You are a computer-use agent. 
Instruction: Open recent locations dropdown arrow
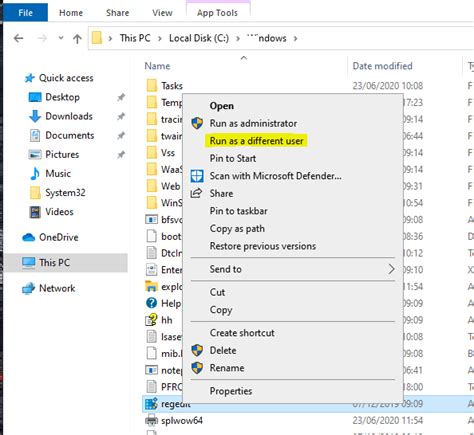61,38
